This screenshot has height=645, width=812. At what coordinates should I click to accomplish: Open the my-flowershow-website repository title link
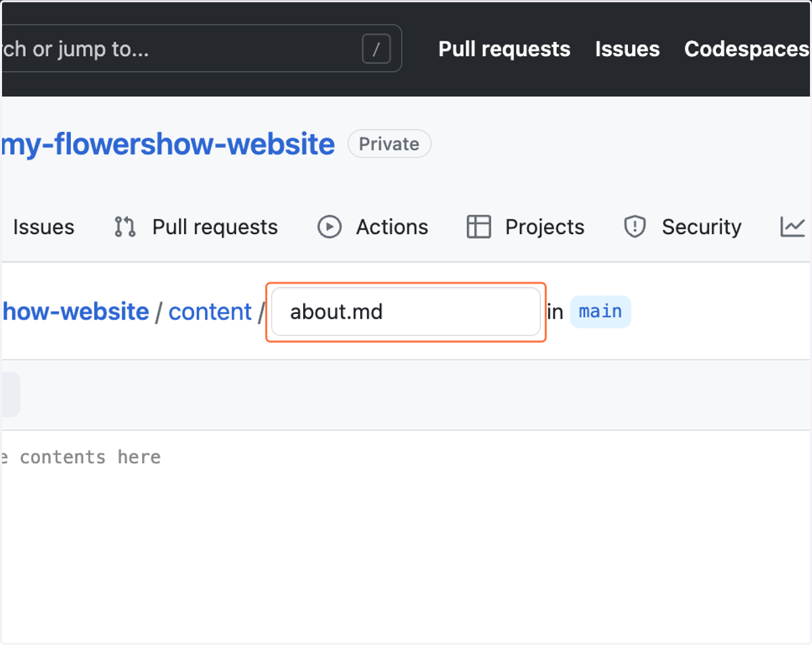point(168,144)
